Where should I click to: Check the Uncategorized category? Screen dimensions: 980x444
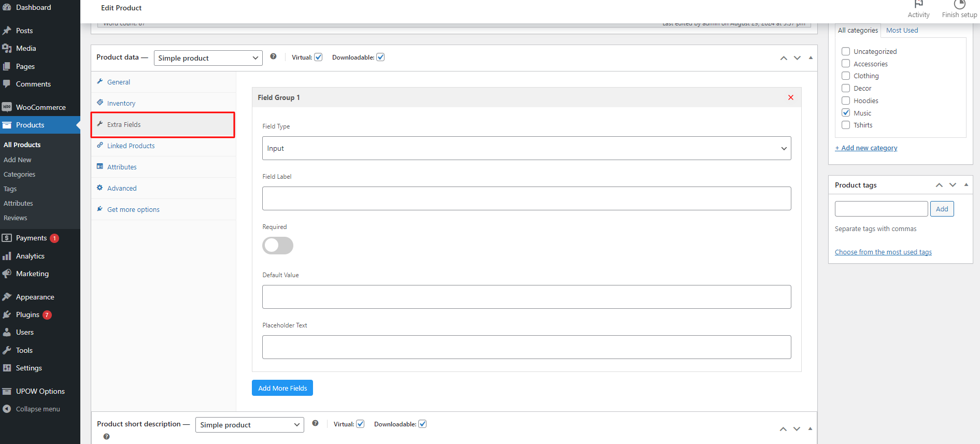point(846,51)
